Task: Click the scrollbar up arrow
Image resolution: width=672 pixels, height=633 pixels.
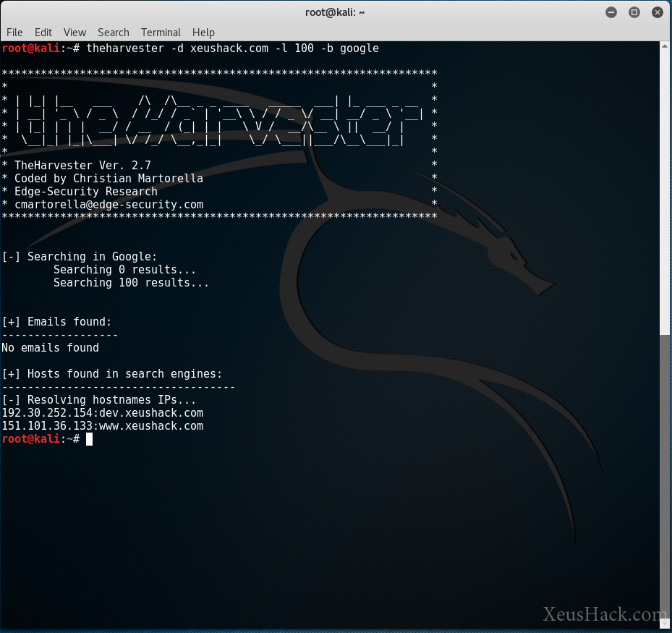Action: click(x=664, y=45)
